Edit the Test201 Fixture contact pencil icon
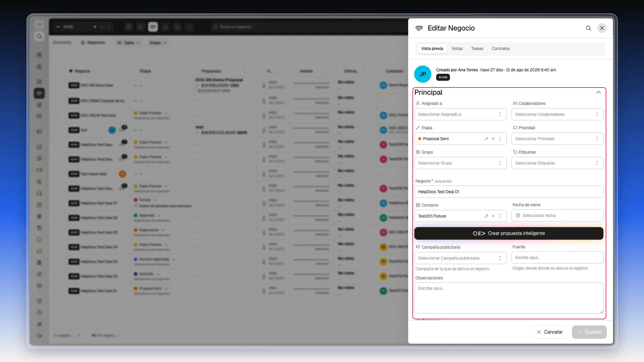Screen dimensions: 644x362 click(x=486, y=216)
